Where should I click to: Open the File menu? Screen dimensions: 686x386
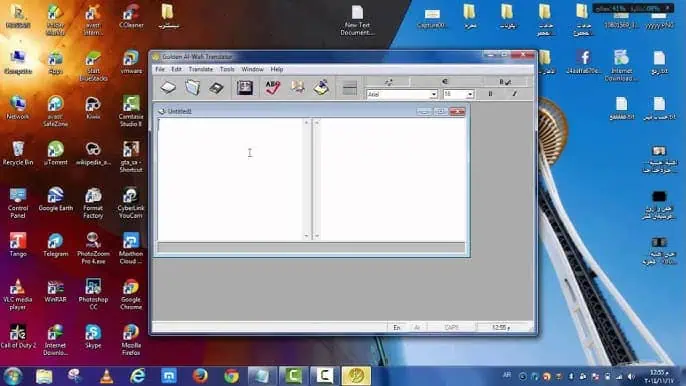160,69
